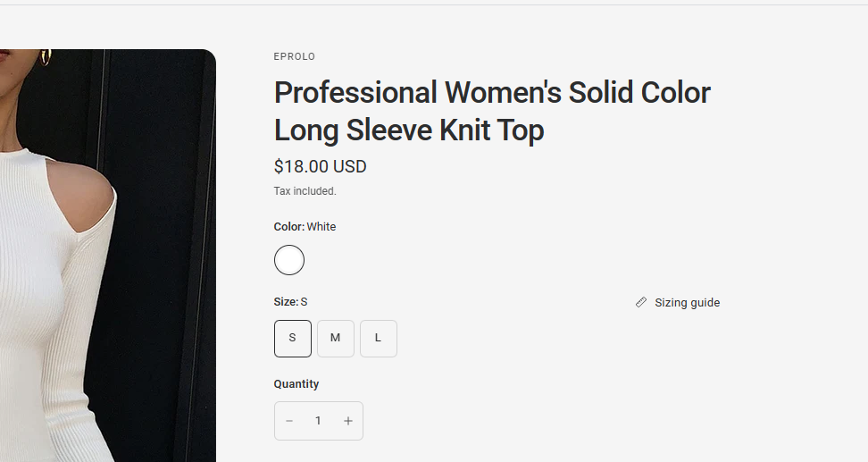Choose size M option
868x462 pixels.
click(x=336, y=339)
